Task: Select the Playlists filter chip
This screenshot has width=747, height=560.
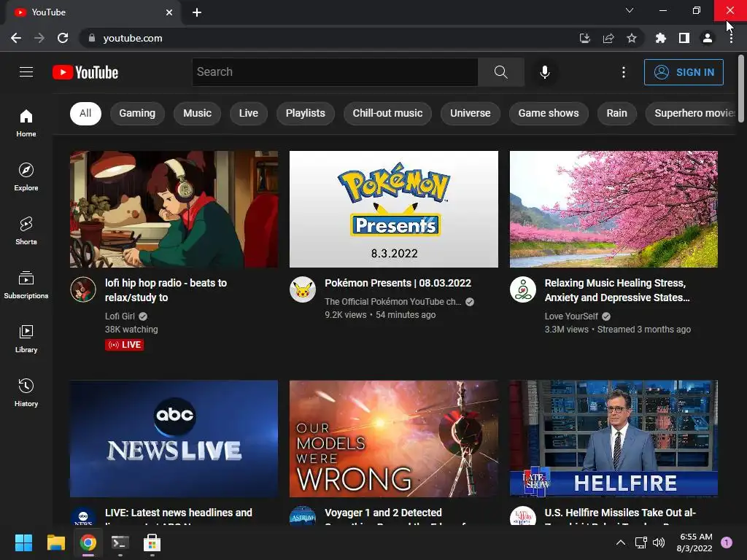Action: click(x=306, y=113)
